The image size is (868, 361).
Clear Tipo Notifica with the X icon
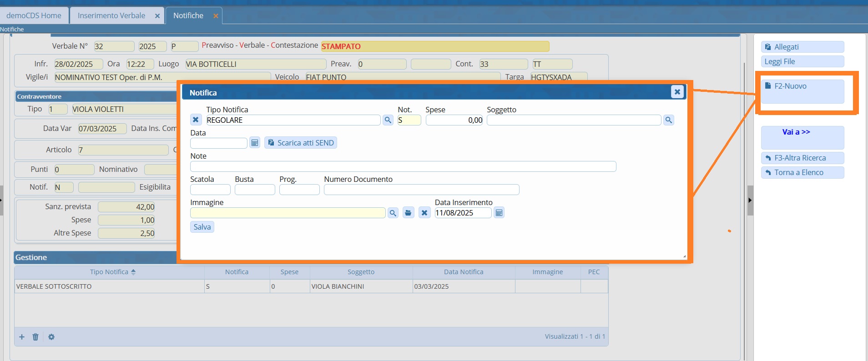click(x=196, y=120)
